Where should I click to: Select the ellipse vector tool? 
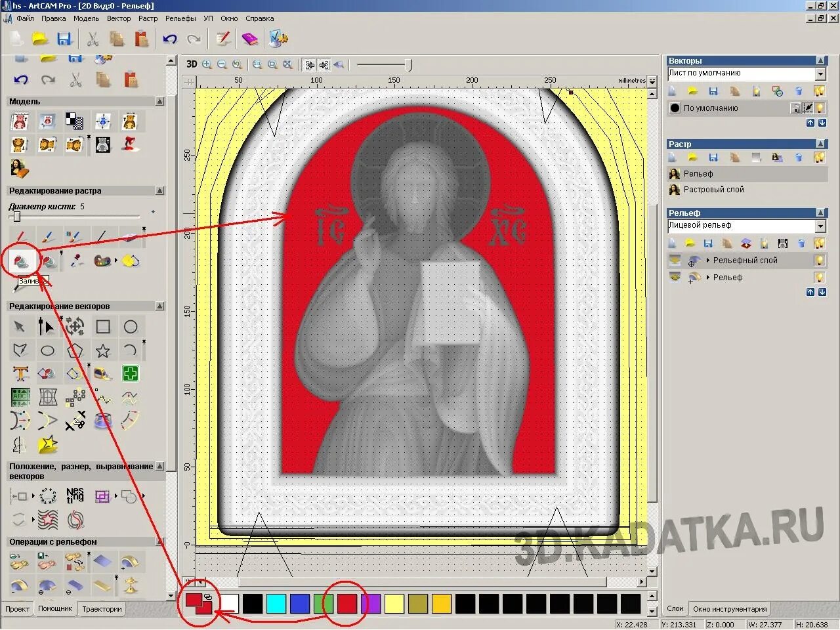pyautogui.click(x=47, y=350)
